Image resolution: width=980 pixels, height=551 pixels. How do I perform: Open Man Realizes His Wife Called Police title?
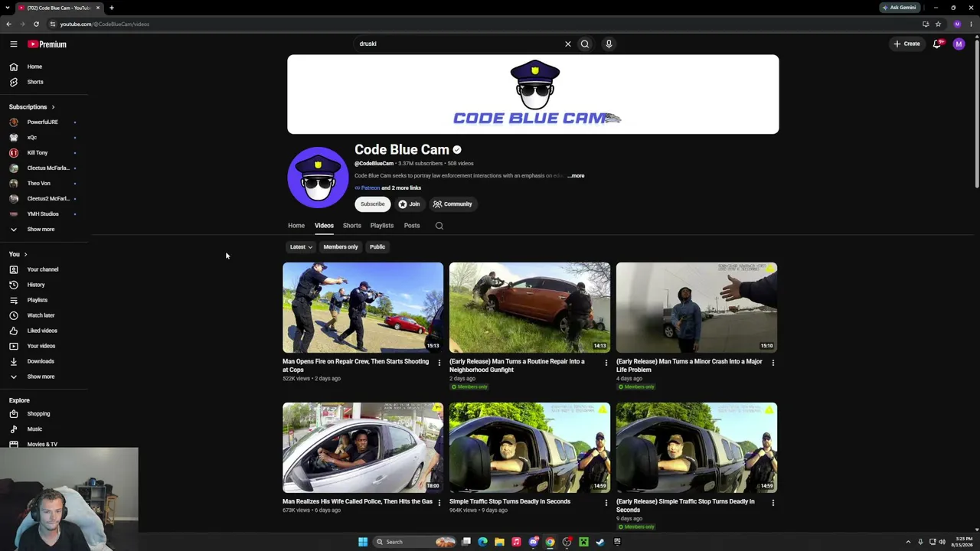click(358, 502)
